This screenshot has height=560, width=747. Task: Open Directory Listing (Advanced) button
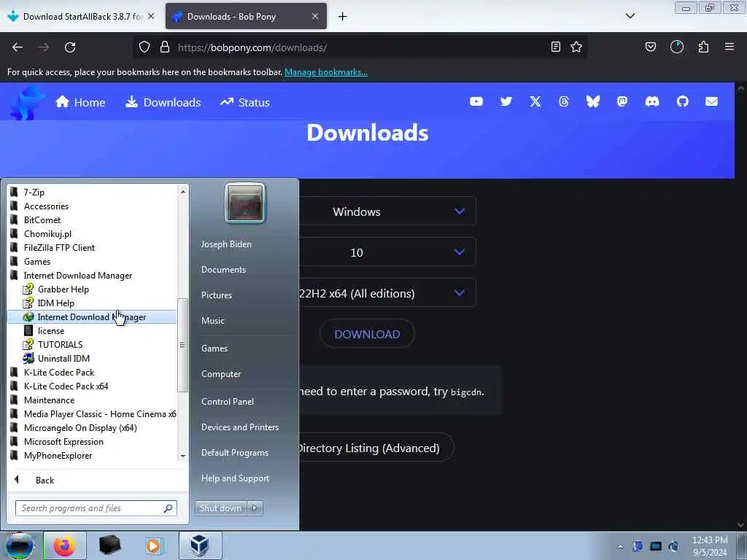click(x=376, y=448)
